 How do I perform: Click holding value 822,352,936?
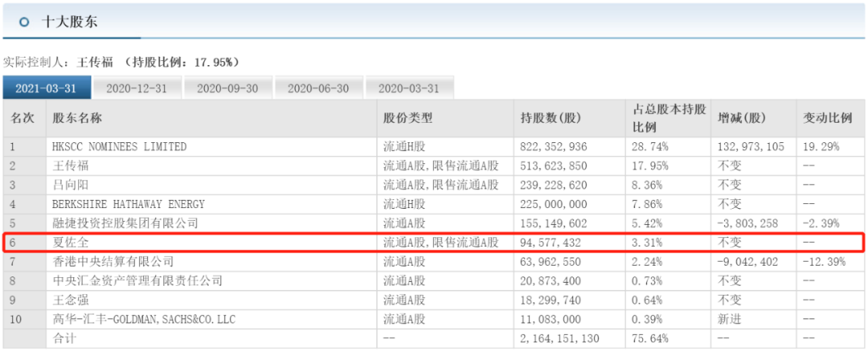(554, 147)
